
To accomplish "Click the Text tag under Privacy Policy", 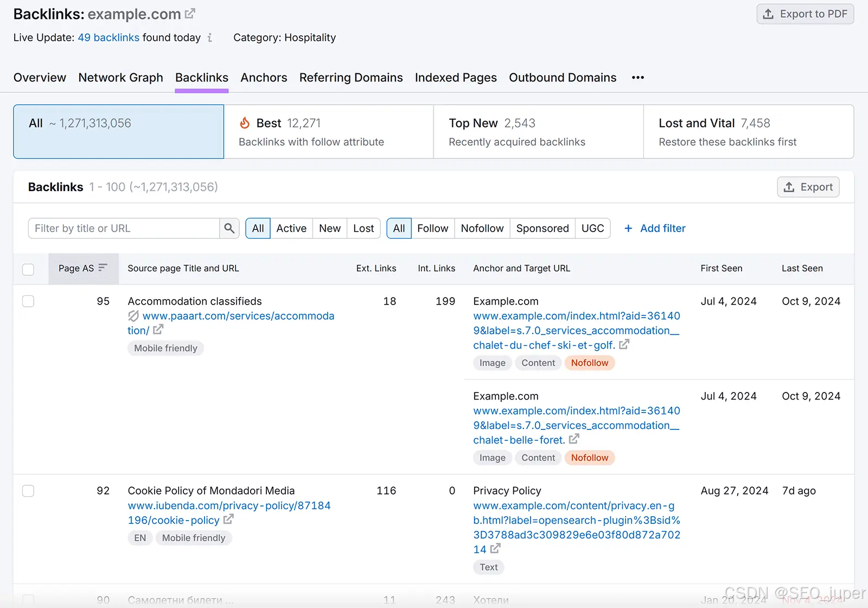I will click(488, 567).
